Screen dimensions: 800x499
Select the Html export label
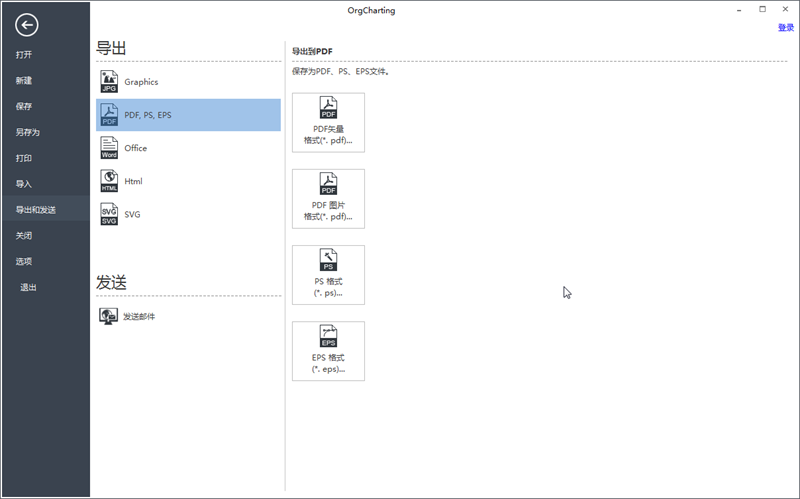134,181
